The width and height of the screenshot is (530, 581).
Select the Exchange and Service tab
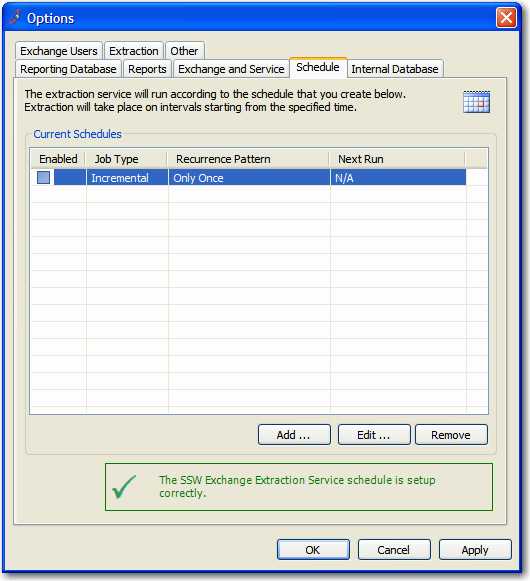(231, 69)
